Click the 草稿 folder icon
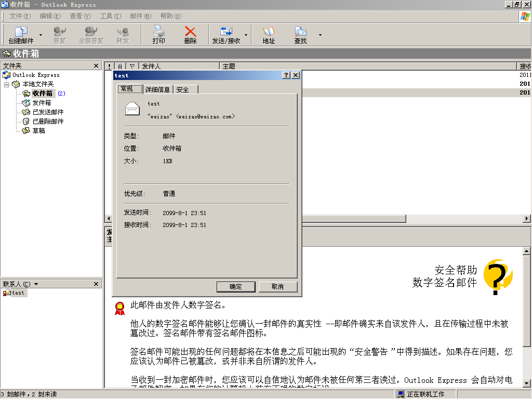 (x=26, y=130)
